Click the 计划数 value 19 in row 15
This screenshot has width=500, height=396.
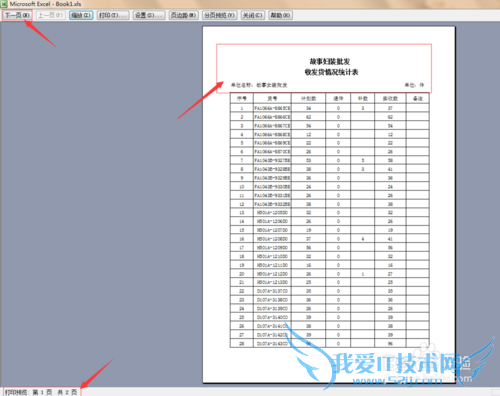point(308,230)
